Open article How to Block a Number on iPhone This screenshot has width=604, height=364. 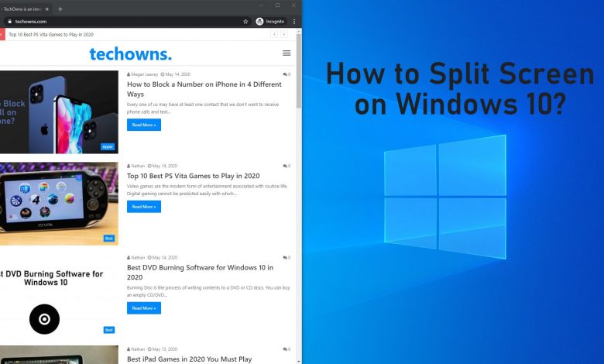click(x=204, y=89)
